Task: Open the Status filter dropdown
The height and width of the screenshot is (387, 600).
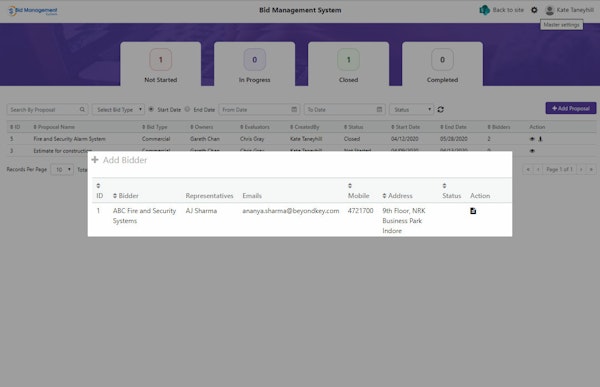Action: point(412,109)
